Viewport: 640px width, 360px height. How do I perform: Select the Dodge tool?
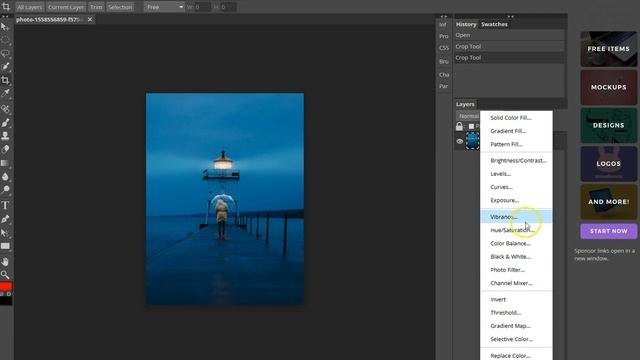[5, 190]
